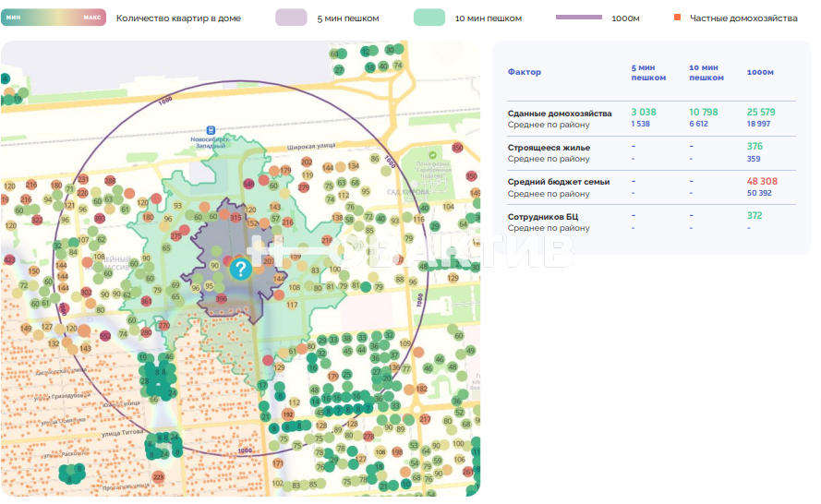Click the 25 579 households value
Screen dimensions: 821x504
click(x=761, y=113)
